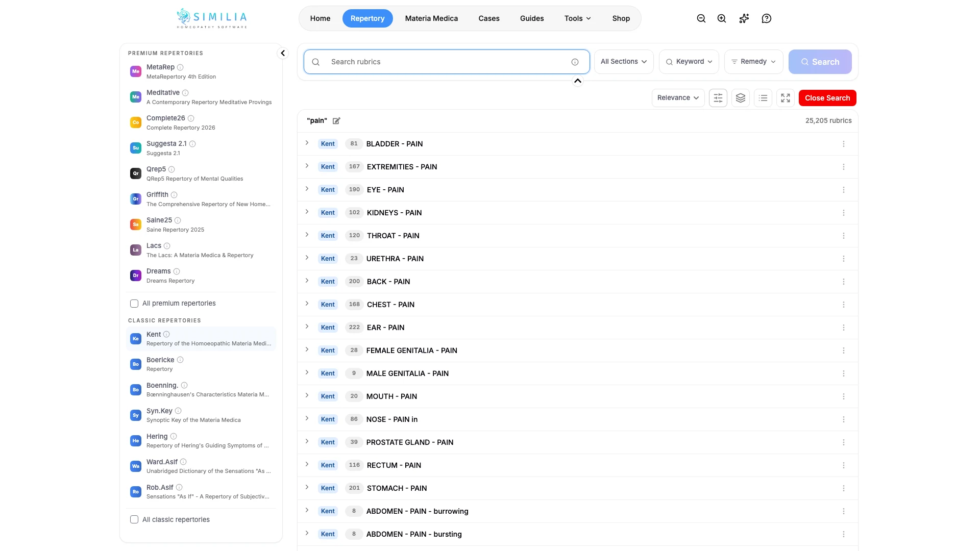
Task: Open the help chat question icon
Action: tap(767, 18)
